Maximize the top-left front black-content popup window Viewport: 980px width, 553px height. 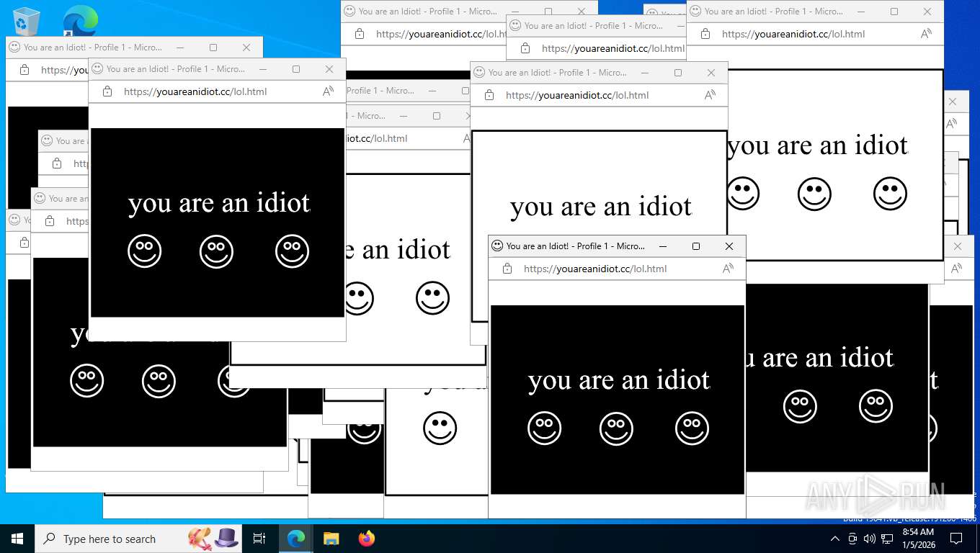296,69
